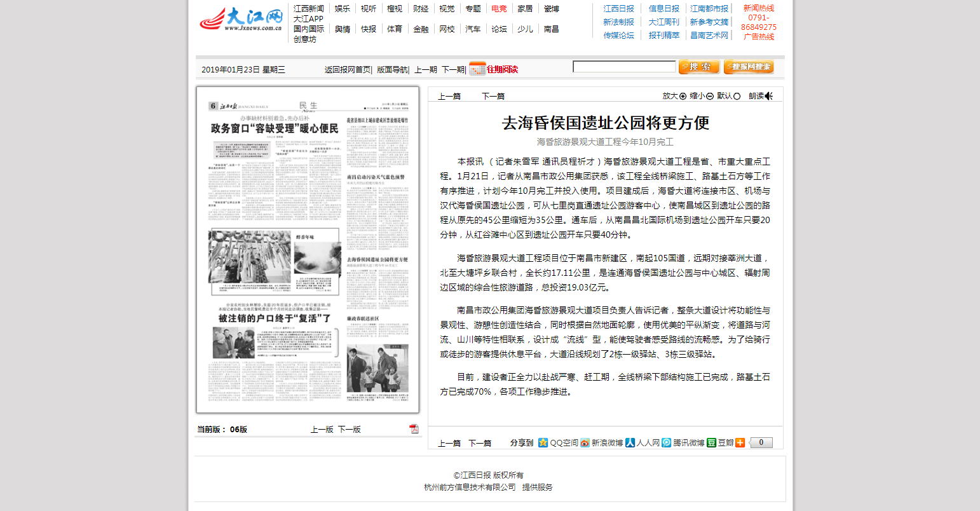Image resolution: width=980 pixels, height=511 pixels.
Task: Open the 往期阅读 calendar icon
Action: 477,69
